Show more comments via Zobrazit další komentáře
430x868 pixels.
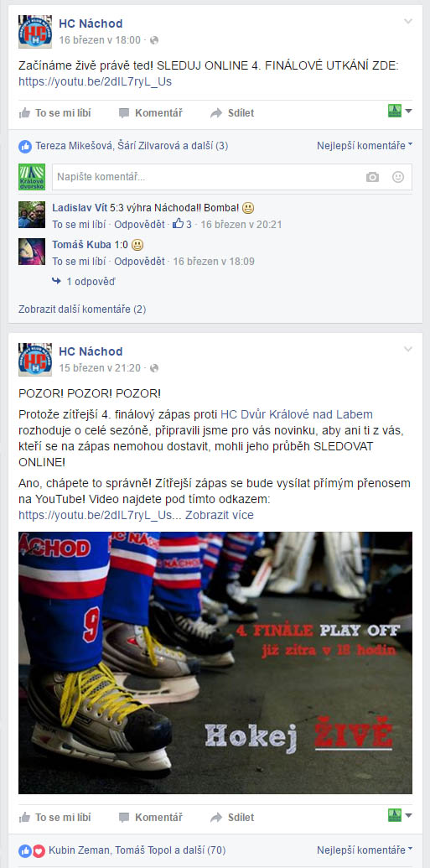[82, 309]
